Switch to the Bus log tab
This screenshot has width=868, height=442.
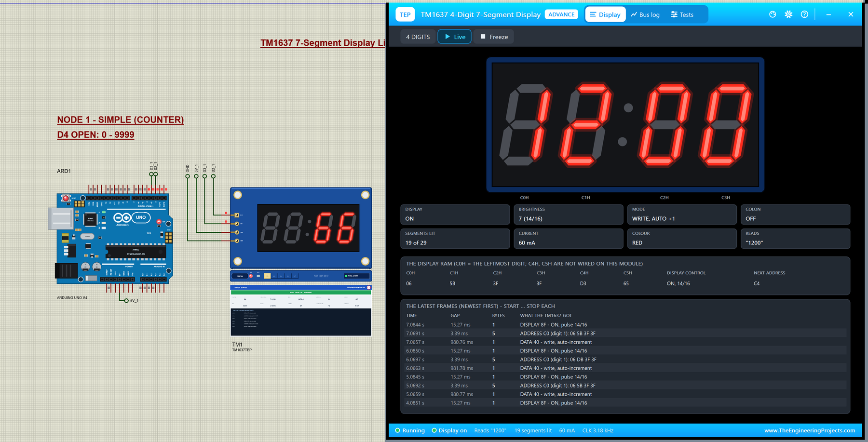[x=645, y=14]
